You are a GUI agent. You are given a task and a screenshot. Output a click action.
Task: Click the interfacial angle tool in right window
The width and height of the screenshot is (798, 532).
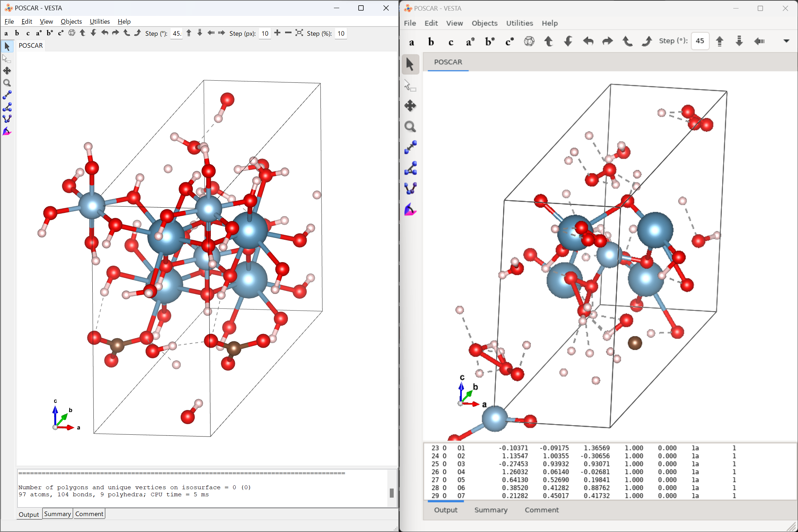coord(410,210)
